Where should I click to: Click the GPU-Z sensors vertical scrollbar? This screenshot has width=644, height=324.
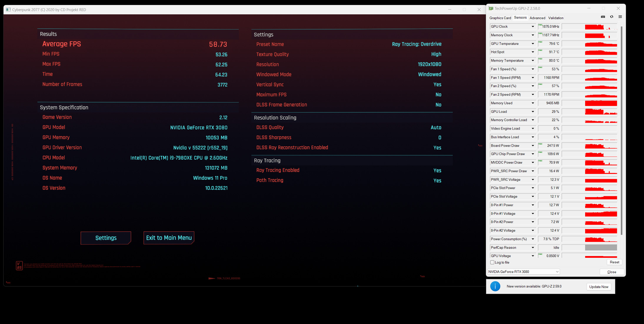[621, 130]
